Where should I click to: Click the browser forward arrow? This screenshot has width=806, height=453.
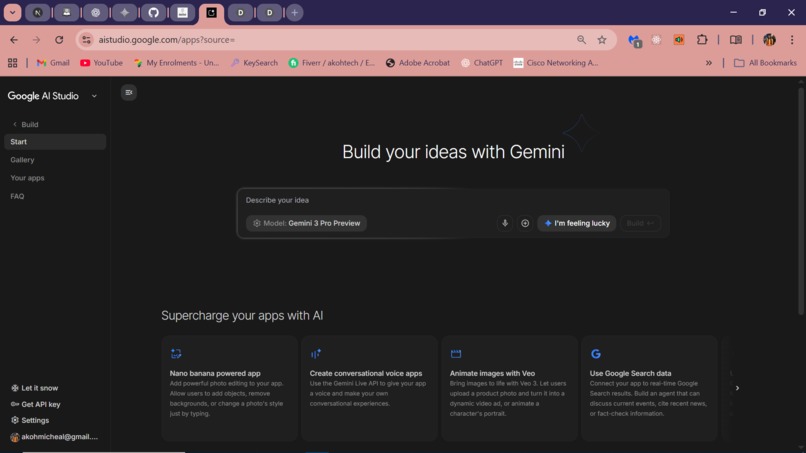(36, 40)
